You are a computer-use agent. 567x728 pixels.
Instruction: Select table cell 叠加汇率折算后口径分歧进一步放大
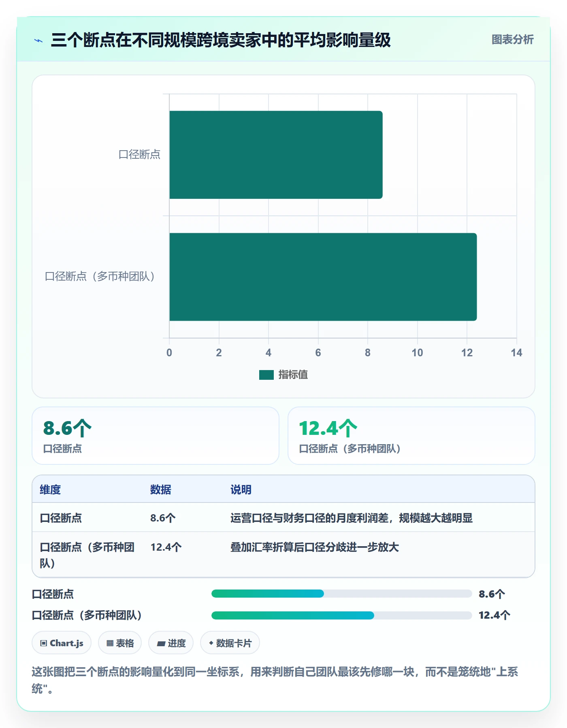(x=315, y=547)
